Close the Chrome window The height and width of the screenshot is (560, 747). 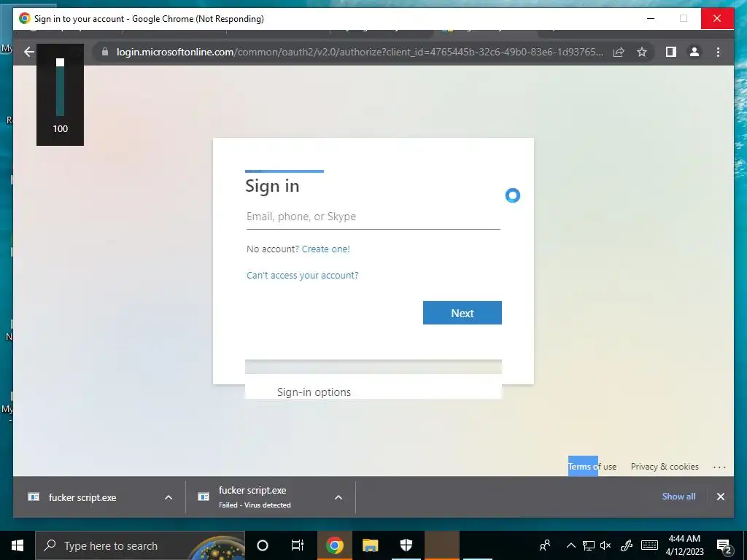pyautogui.click(x=717, y=18)
